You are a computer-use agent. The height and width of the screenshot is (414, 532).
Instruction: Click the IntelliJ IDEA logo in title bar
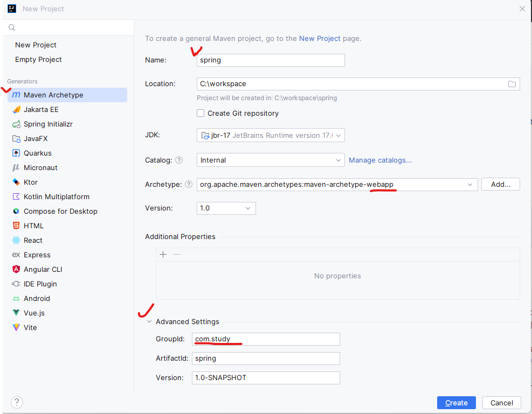click(12, 9)
